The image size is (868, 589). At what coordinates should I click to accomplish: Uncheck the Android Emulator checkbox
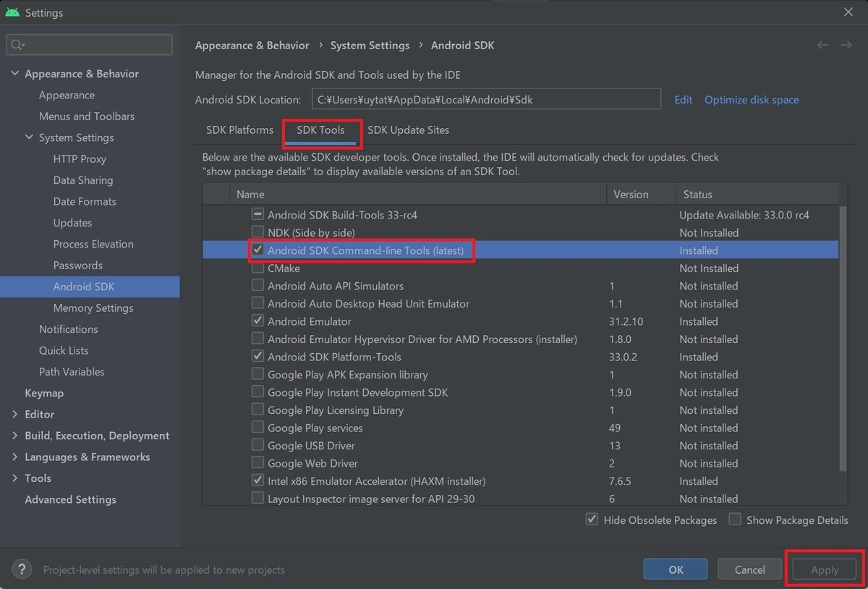258,321
